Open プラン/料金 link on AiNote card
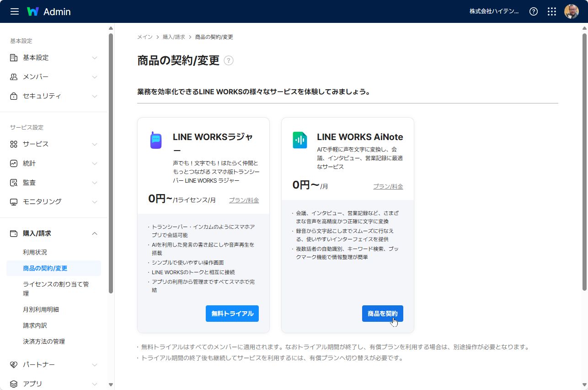 pyautogui.click(x=388, y=186)
